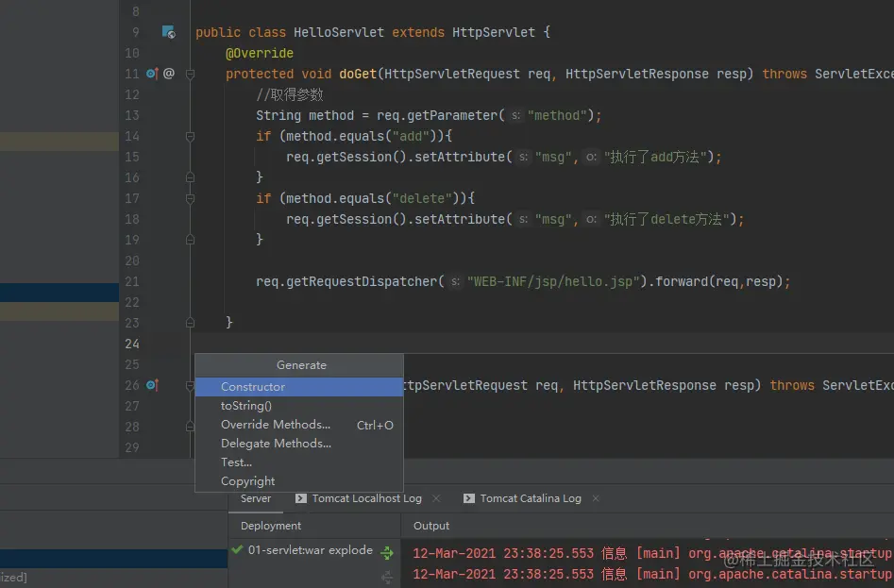Pick Test... from the Generate menu
Viewport: 894px width, 588px height.
[x=299, y=462]
